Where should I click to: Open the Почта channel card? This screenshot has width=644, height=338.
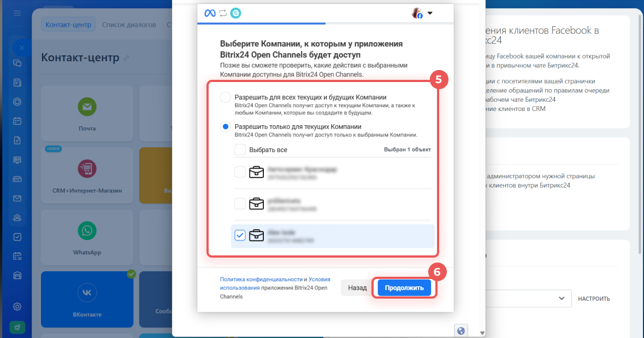pyautogui.click(x=87, y=114)
